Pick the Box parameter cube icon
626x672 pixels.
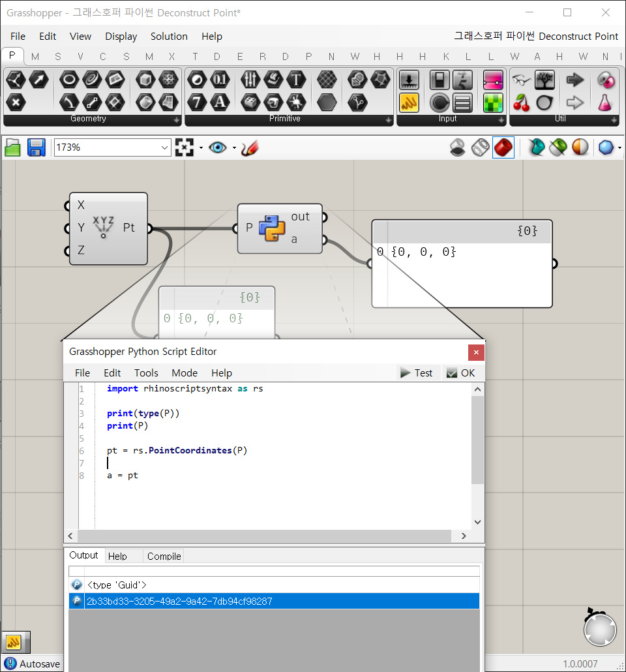(x=145, y=80)
